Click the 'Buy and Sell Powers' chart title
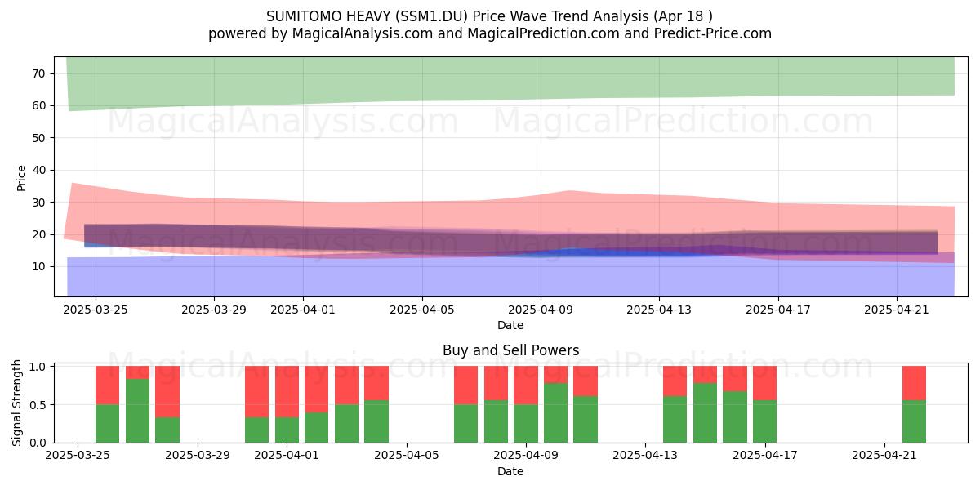Screen dimensions: 980x490 [510, 350]
